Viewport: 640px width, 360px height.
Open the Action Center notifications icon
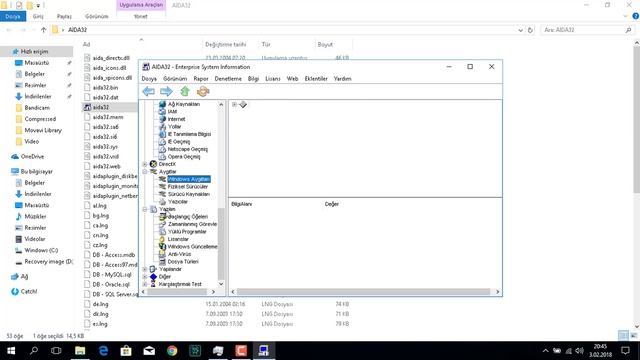coord(625,351)
